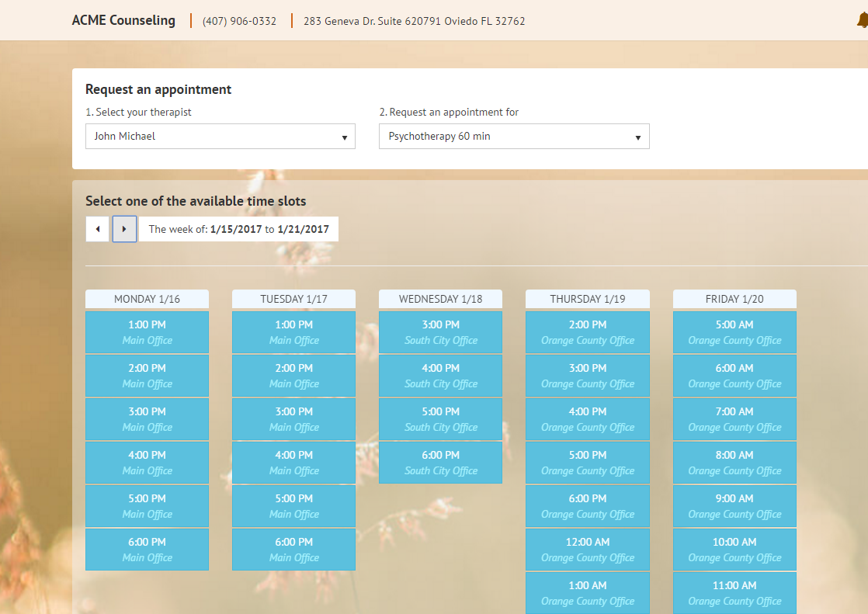Select Thursday 6:00 PM Orange County slot

[x=588, y=506]
